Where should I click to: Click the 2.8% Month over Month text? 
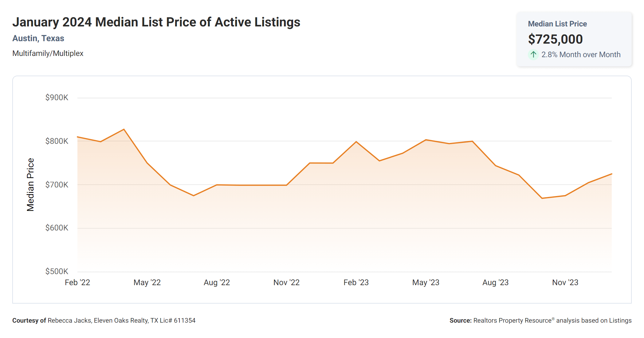(581, 55)
